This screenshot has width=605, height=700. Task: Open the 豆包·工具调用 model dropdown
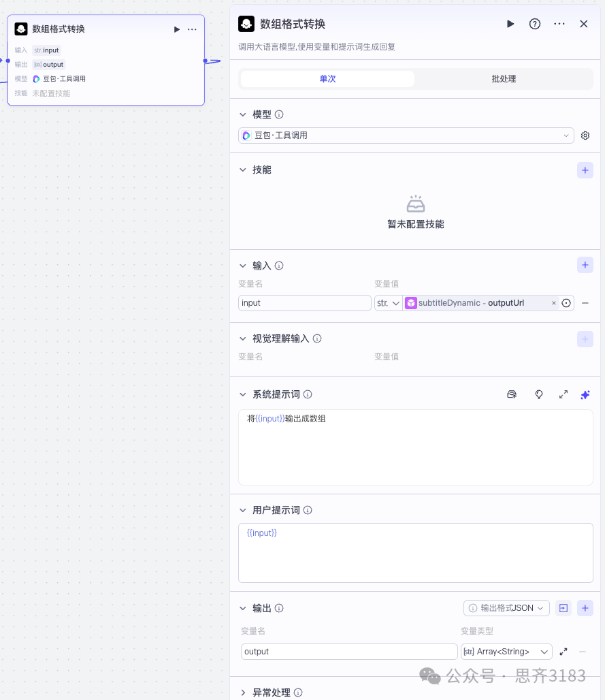pos(406,136)
